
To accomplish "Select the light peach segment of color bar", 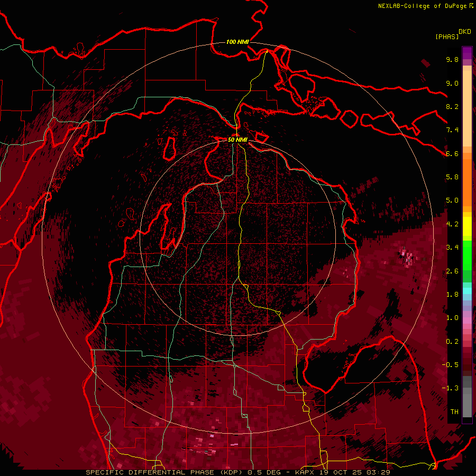I will coord(467,109).
